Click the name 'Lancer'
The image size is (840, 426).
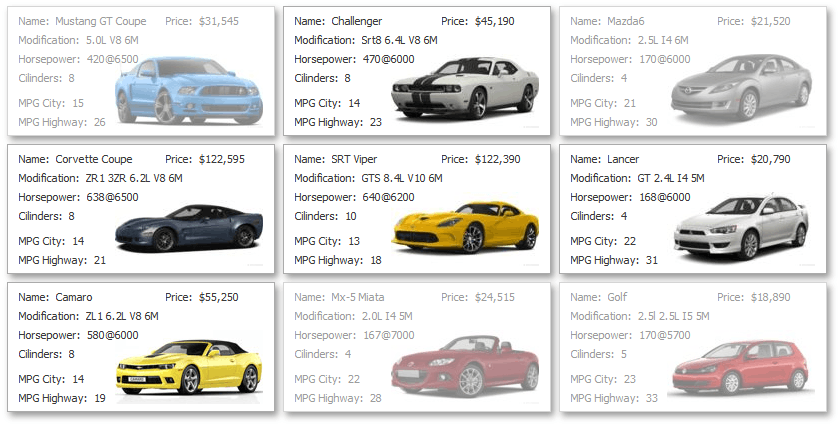(623, 159)
